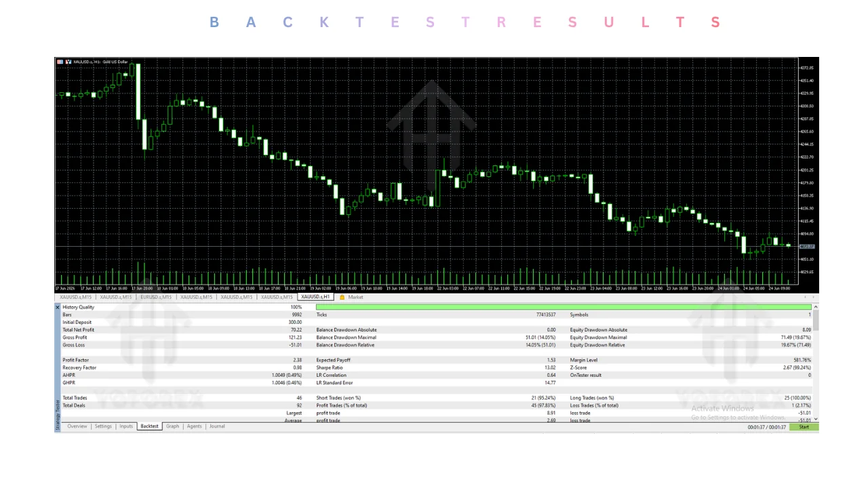The width and height of the screenshot is (868, 488).
Task: Click the Largest profit trade value 8.91
Action: 551,413
